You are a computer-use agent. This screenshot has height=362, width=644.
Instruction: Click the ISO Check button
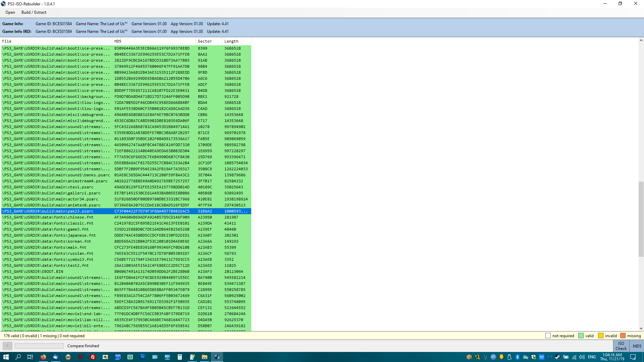tap(621, 346)
